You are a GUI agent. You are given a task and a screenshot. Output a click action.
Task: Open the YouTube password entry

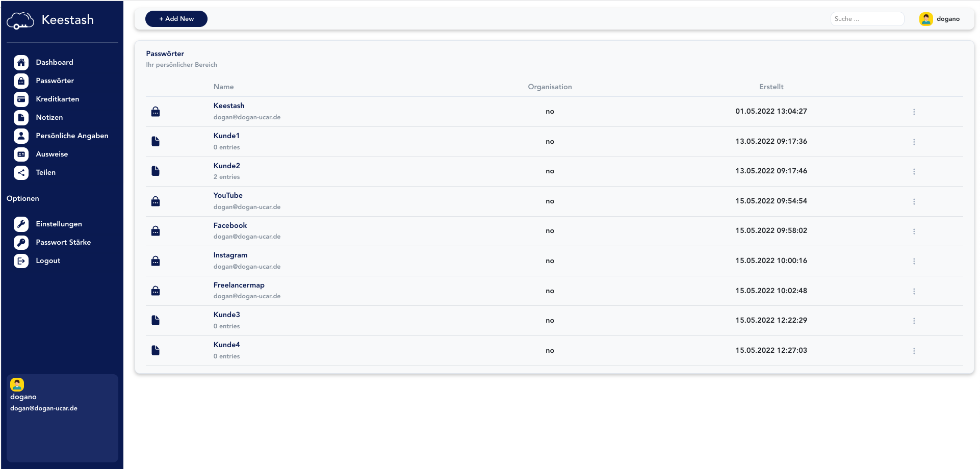[228, 195]
